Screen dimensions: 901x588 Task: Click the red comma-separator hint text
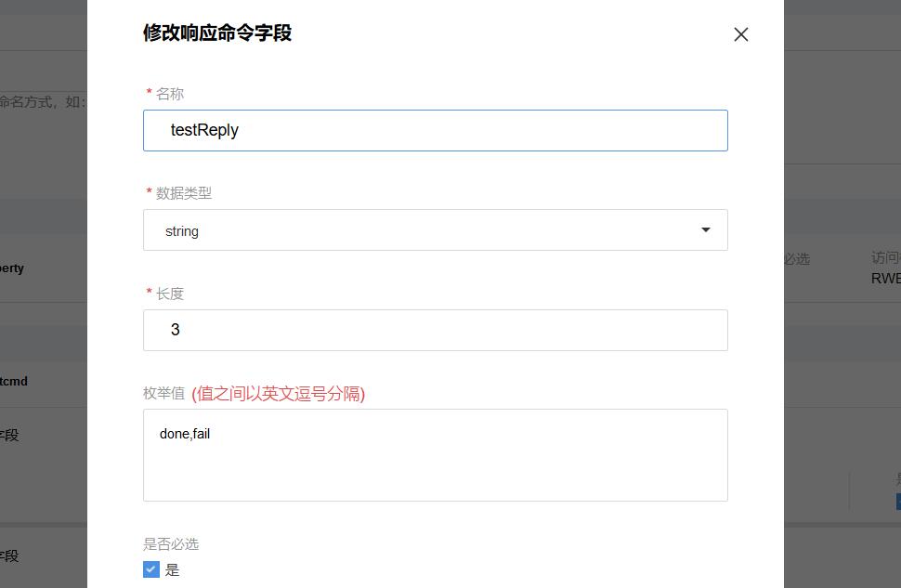pos(278,394)
